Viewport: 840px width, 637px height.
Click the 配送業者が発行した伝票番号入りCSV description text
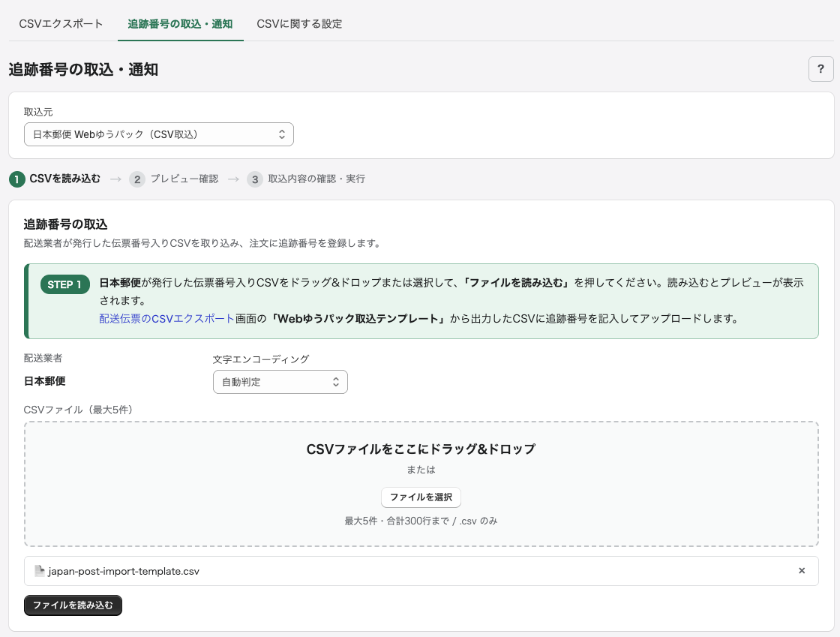tap(203, 243)
